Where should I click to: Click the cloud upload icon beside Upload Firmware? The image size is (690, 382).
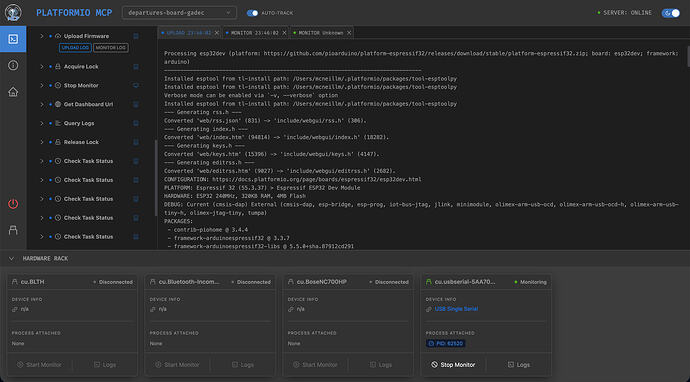coord(58,36)
